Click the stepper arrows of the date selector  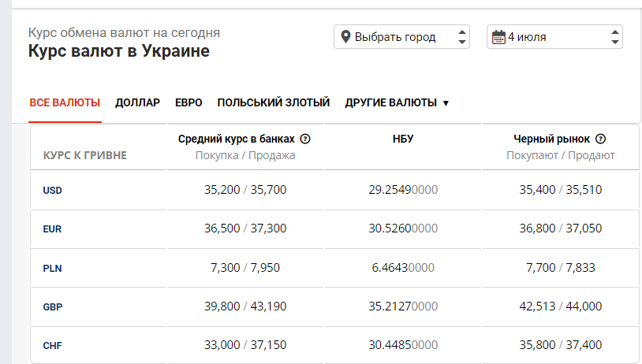(615, 37)
